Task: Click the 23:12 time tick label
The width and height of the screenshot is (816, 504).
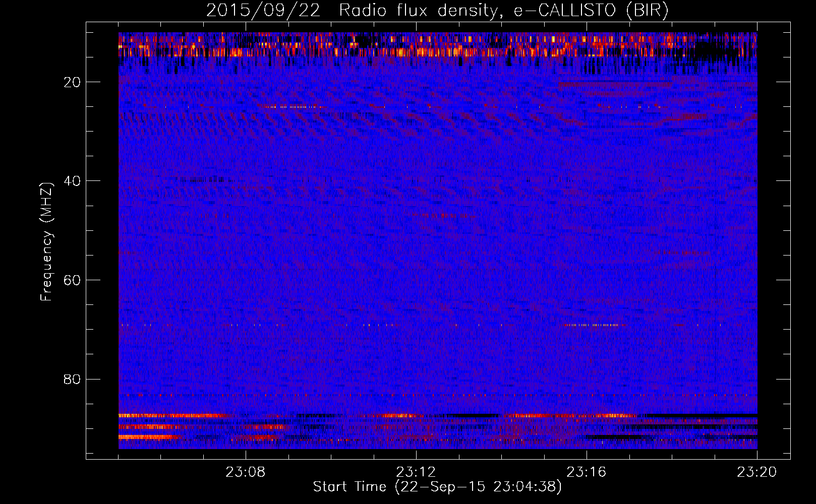Action: tap(416, 472)
